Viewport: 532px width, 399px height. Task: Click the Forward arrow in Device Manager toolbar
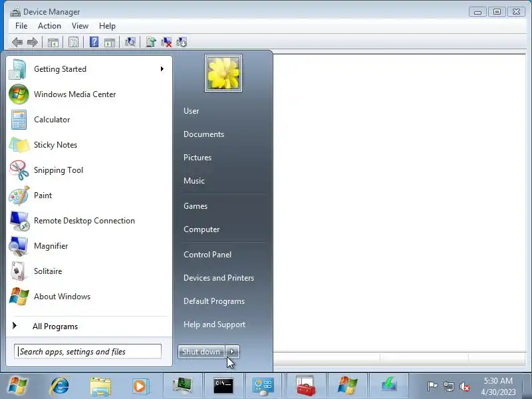tap(32, 43)
